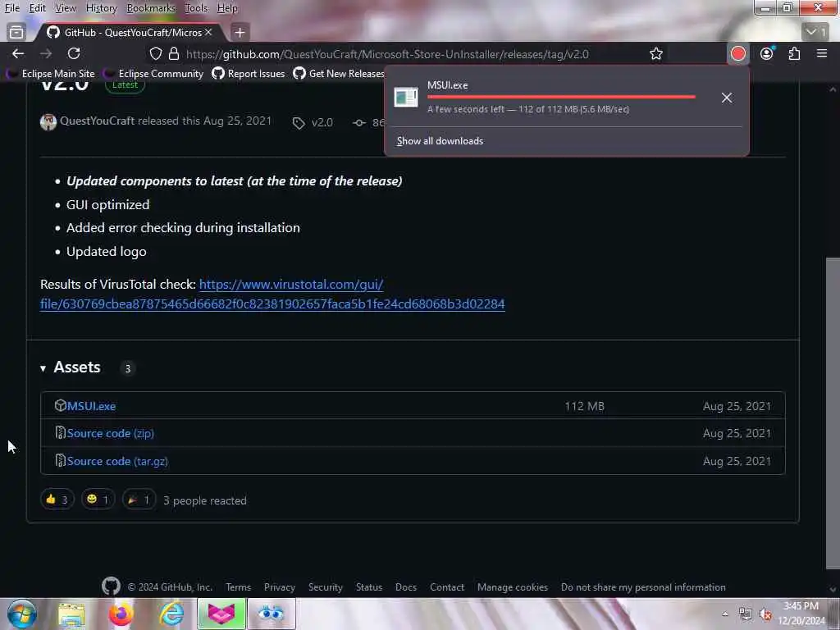Open the Help menu
The height and width of the screenshot is (630, 840).
pyautogui.click(x=227, y=8)
